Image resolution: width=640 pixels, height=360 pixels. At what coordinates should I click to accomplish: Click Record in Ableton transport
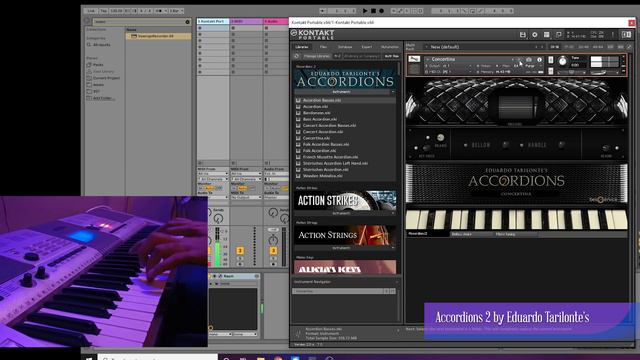click(x=381, y=11)
